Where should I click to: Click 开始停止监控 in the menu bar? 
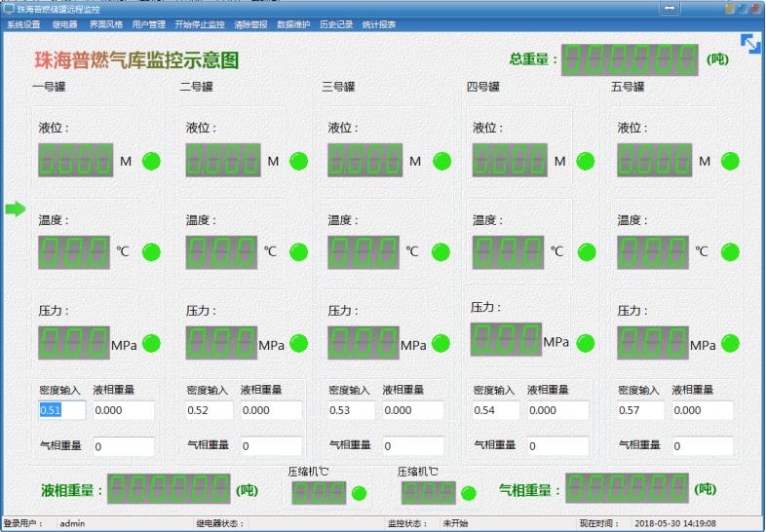click(200, 24)
